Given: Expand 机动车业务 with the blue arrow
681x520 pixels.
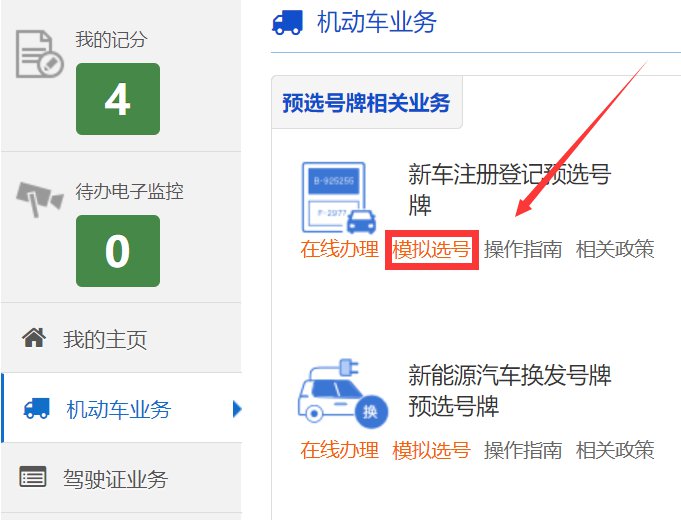Looking at the screenshot, I should (237, 409).
